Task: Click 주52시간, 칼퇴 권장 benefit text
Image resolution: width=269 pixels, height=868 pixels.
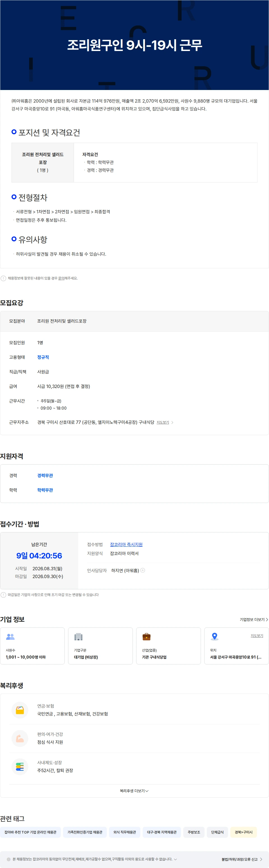Action: tap(55, 770)
